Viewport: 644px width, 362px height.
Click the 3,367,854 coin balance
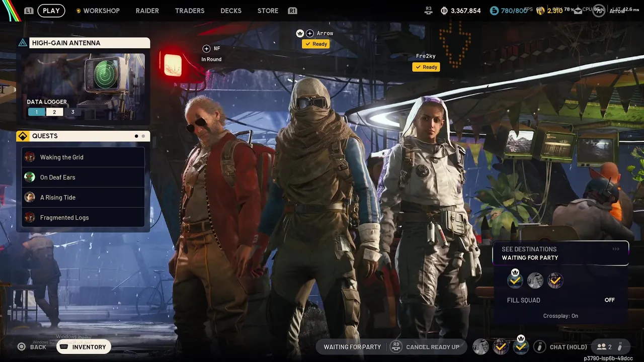click(x=465, y=11)
